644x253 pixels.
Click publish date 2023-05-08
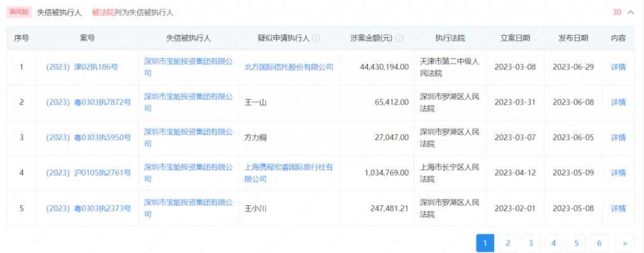pos(574,208)
